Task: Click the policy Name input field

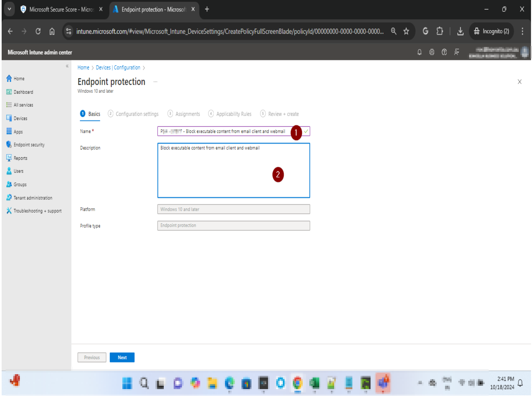Action: tap(234, 131)
